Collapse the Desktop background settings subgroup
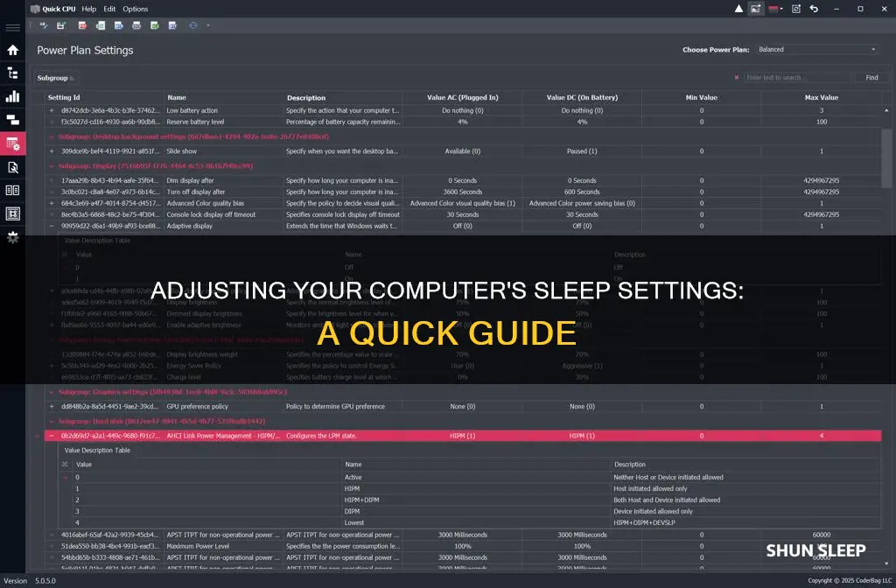The image size is (896, 588). (52, 137)
